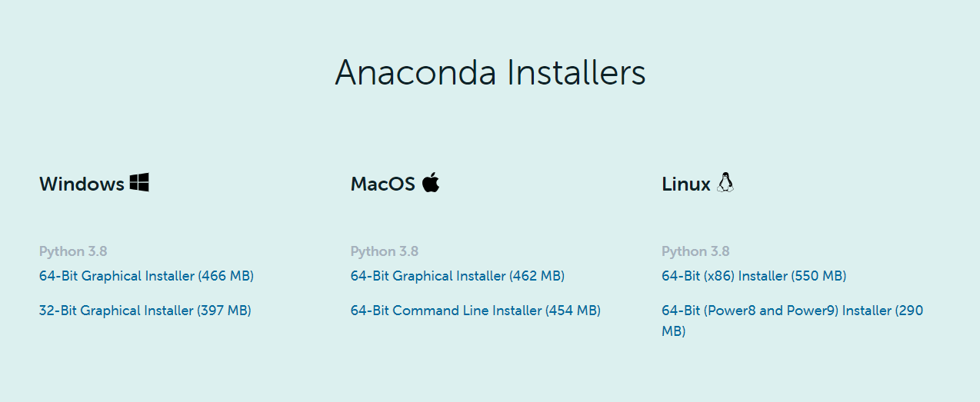Screen dimensions: 980x402
Task: Select the Linux section heading
Action: point(686,184)
